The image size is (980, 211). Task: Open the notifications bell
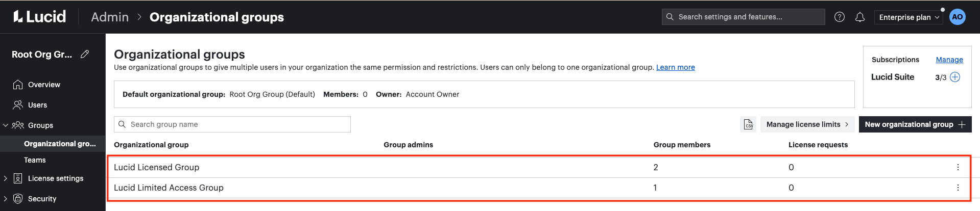[860, 17]
